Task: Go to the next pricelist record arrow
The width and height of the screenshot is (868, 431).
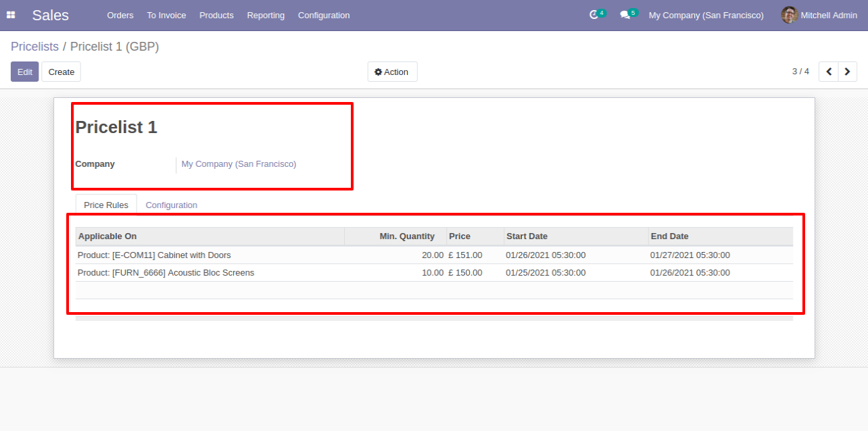Action: (x=848, y=72)
